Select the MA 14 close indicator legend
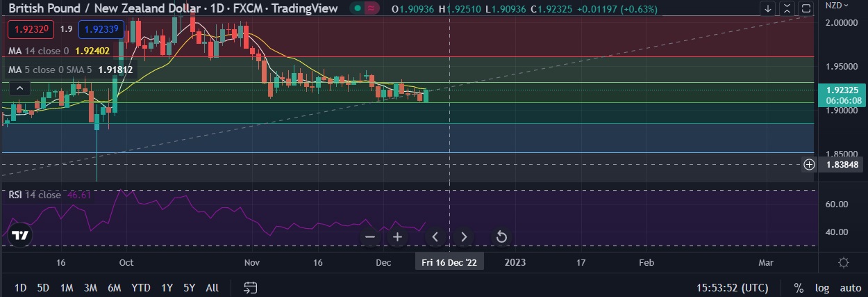This screenshot has height=297, width=868. pos(38,51)
